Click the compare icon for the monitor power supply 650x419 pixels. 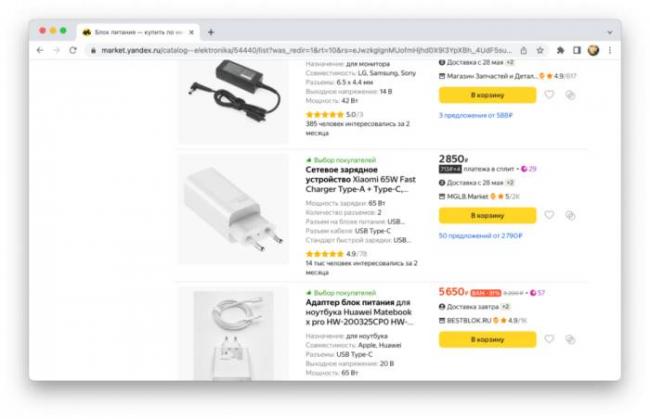point(570,95)
